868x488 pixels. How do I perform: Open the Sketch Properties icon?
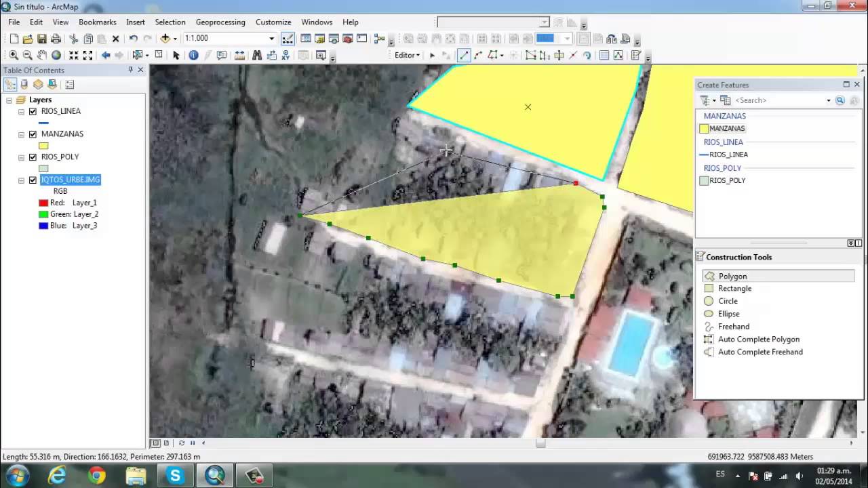pos(618,55)
